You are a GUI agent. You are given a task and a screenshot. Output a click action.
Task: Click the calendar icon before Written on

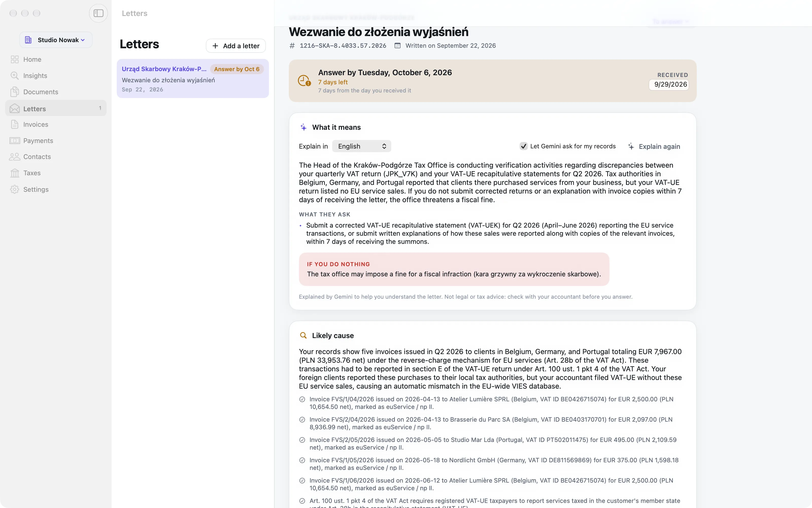click(397, 46)
